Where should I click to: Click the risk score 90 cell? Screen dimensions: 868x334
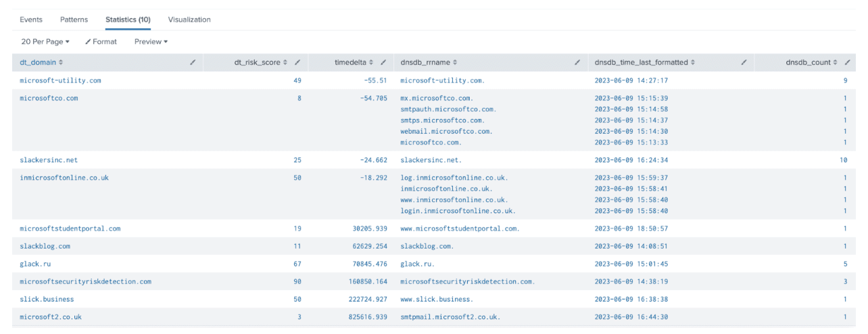297,281
